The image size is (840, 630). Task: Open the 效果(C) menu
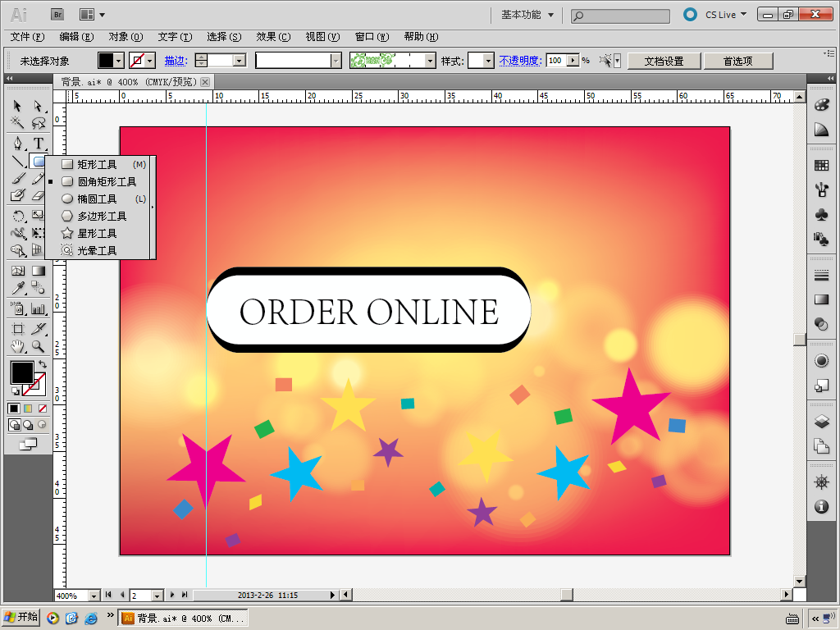(273, 37)
